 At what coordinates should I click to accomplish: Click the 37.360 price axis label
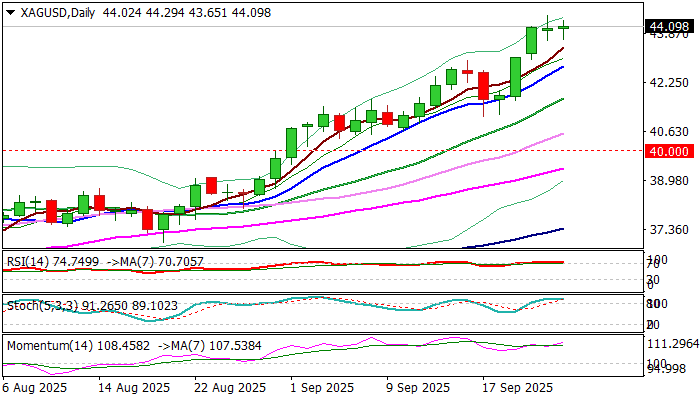[667, 230]
